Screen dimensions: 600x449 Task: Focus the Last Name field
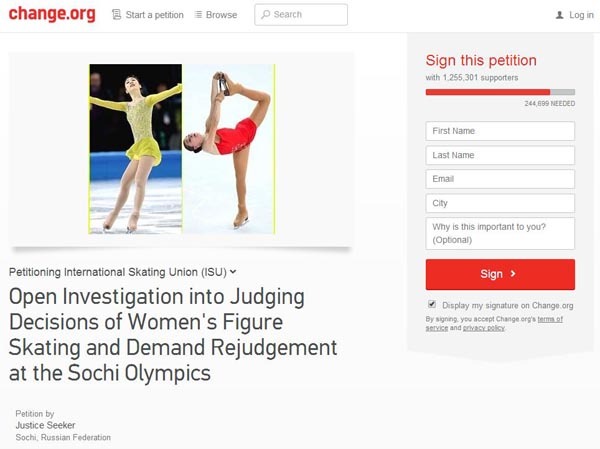click(x=500, y=155)
